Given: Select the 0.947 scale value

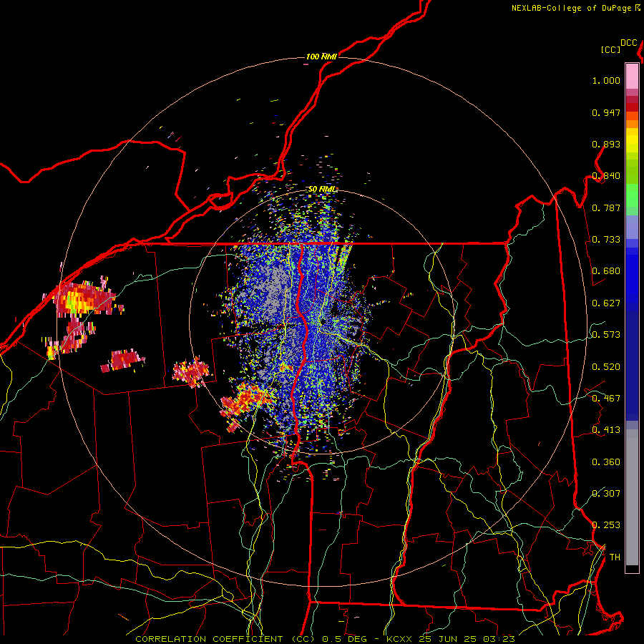Looking at the screenshot, I should coord(606,112).
